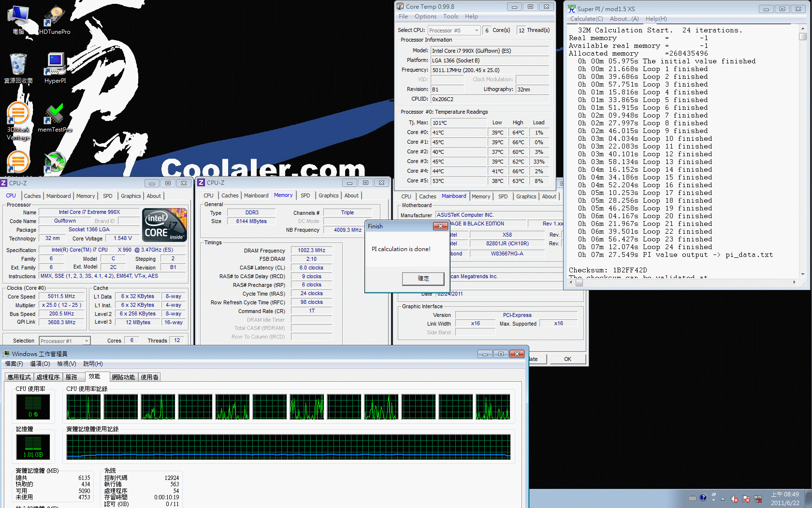The width and height of the screenshot is (812, 508).
Task: Click the Core Speed value 5011.5 MHz
Action: pos(61,297)
